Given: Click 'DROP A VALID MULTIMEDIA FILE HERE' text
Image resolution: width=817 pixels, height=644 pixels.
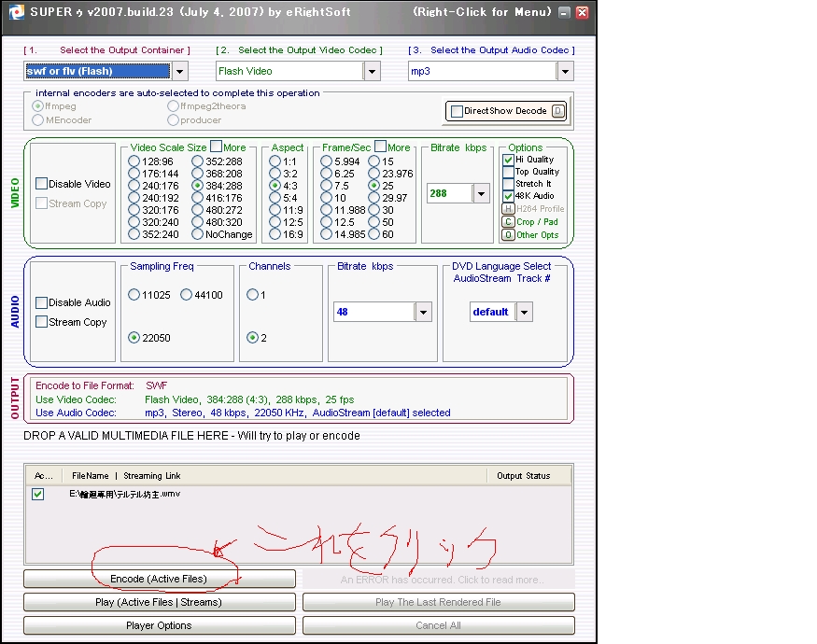Looking at the screenshot, I should [x=191, y=436].
